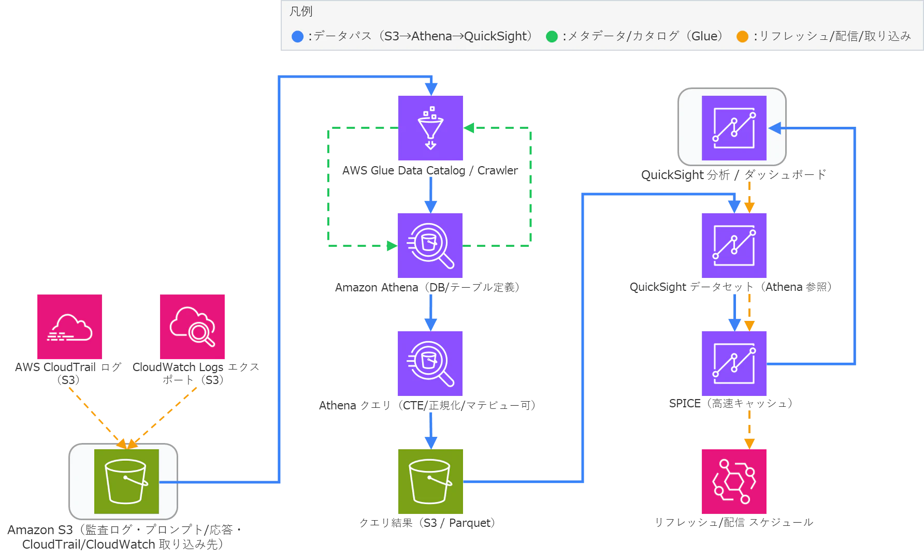Click the CloudWatch Logs export icon

click(x=192, y=327)
